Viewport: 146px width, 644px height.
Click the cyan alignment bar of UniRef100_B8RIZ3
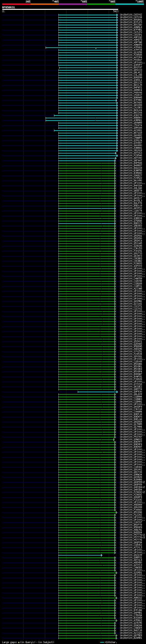click(x=87, y=223)
